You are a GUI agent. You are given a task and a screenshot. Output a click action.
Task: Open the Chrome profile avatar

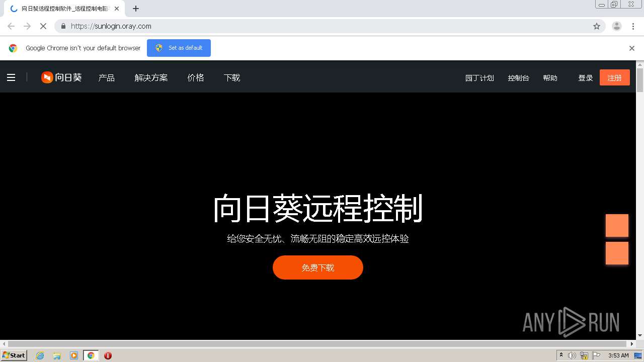(616, 26)
